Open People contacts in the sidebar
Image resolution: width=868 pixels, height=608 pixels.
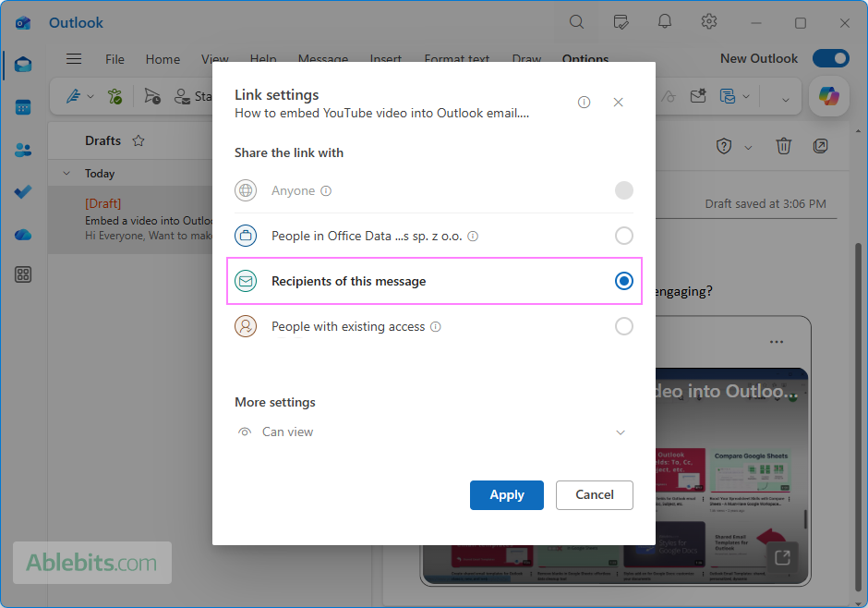[x=23, y=150]
